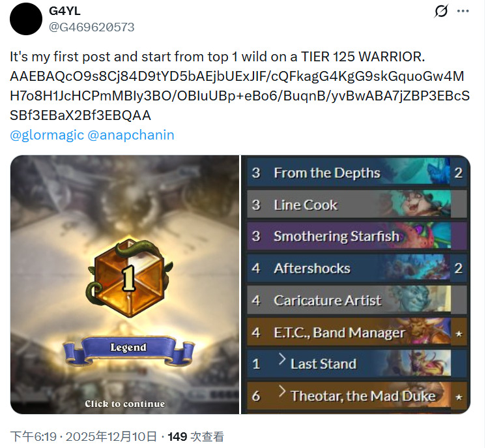Click the star on Theotar, the Mad Duke
The image size is (488, 448).
point(459,397)
